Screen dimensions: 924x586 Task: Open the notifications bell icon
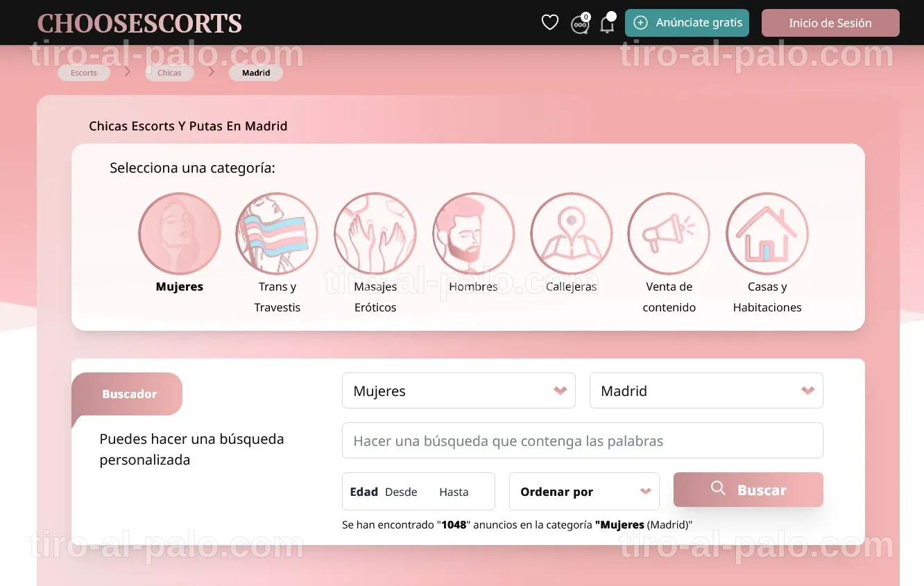[x=607, y=24]
